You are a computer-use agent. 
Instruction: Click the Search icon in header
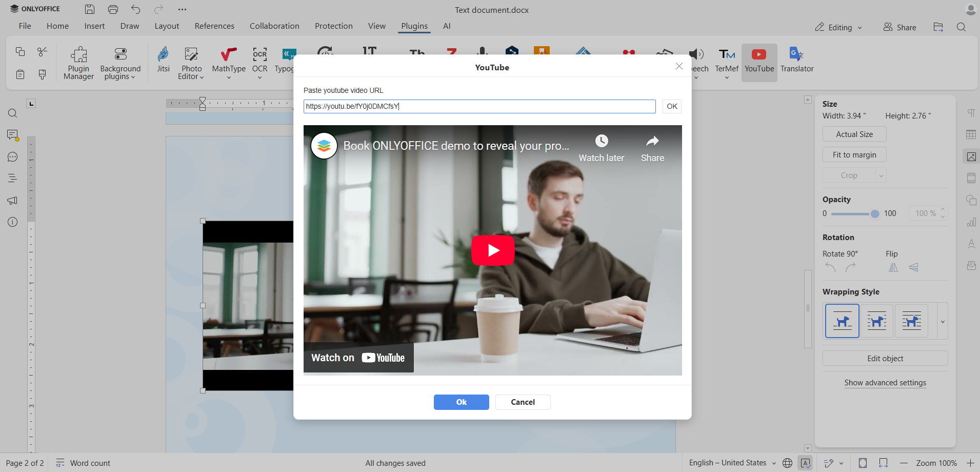(x=962, y=27)
